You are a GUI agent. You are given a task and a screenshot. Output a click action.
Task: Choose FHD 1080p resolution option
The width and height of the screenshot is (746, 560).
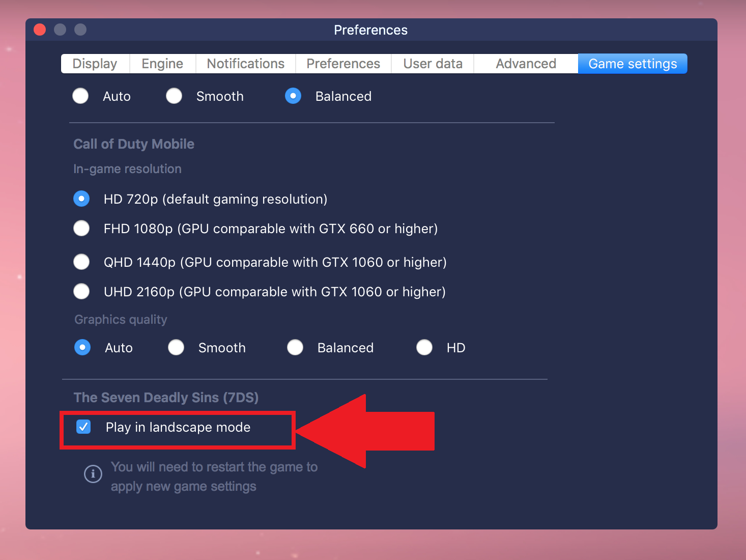click(81, 228)
